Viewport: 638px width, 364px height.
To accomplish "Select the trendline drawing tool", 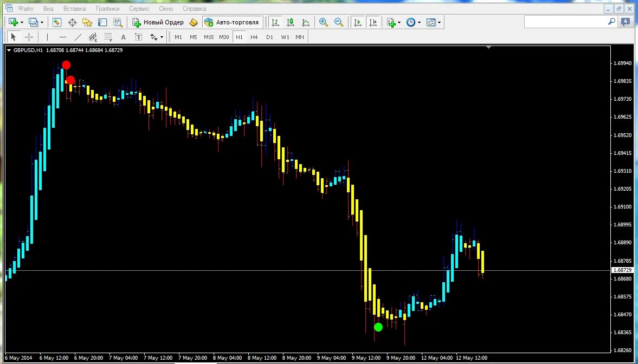I will pyautogui.click(x=78, y=36).
